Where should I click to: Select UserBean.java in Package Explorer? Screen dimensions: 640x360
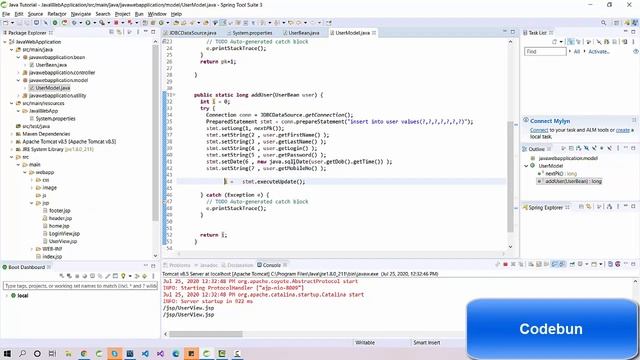(51, 65)
